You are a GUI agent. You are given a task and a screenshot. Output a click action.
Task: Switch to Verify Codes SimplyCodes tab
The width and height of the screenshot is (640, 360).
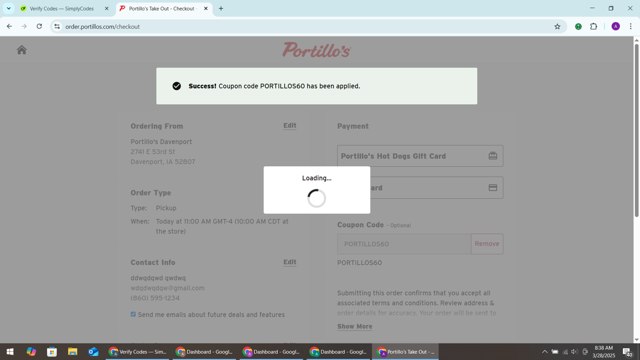[62, 8]
